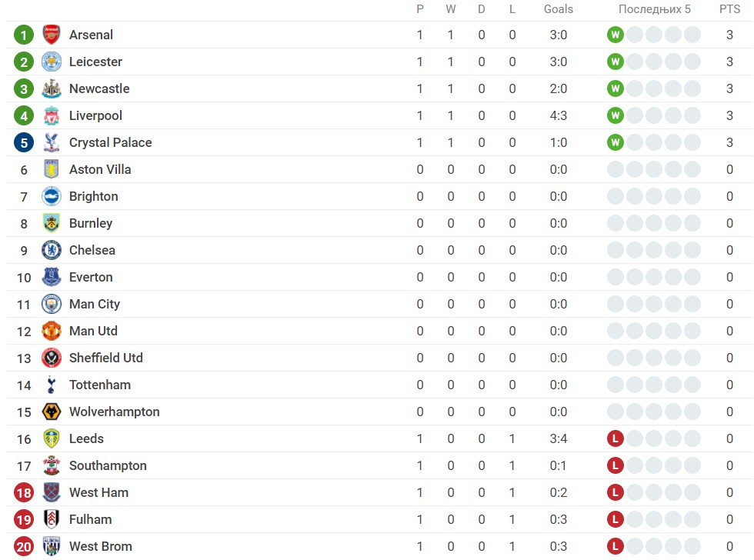This screenshot has width=754, height=560.
Task: Click the red position circle for West Ham
Action: click(x=23, y=492)
